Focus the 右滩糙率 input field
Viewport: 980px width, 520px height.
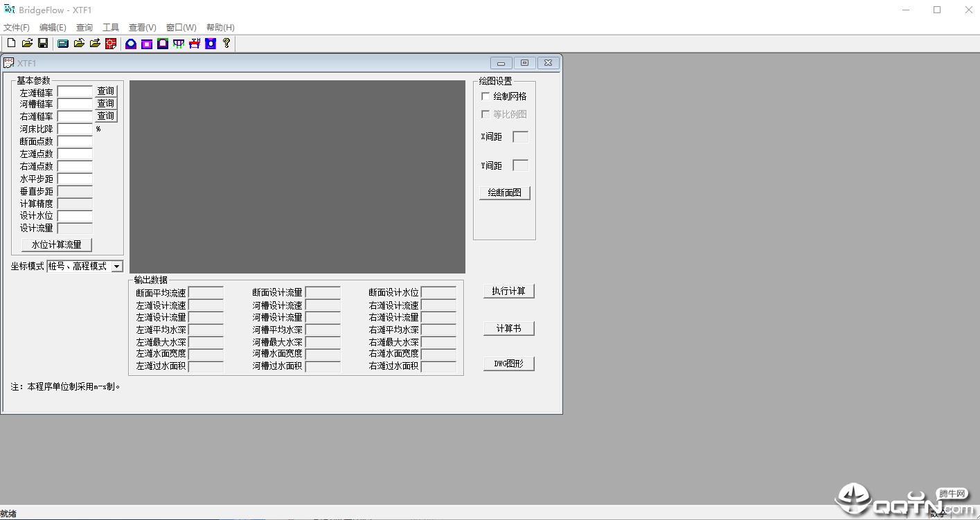click(x=75, y=116)
